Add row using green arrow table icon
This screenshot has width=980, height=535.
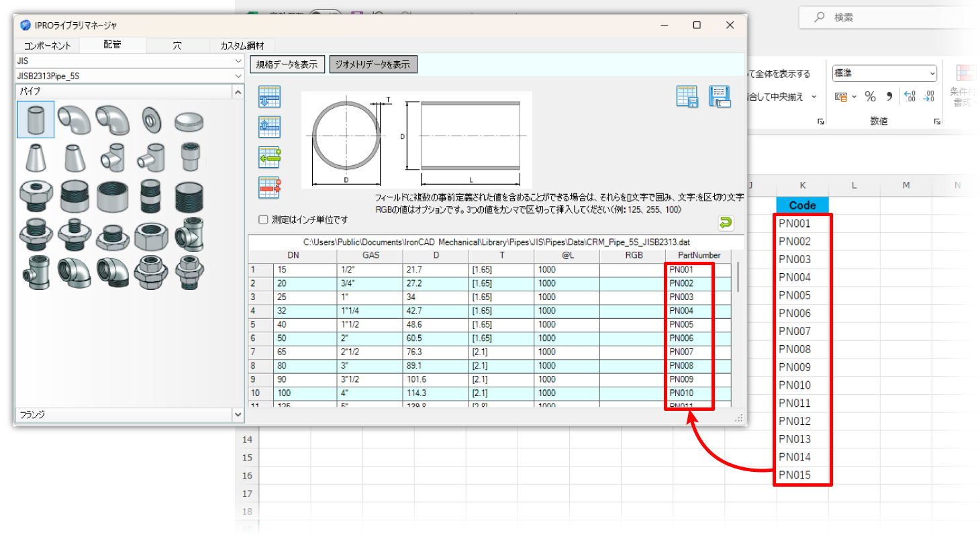(269, 157)
